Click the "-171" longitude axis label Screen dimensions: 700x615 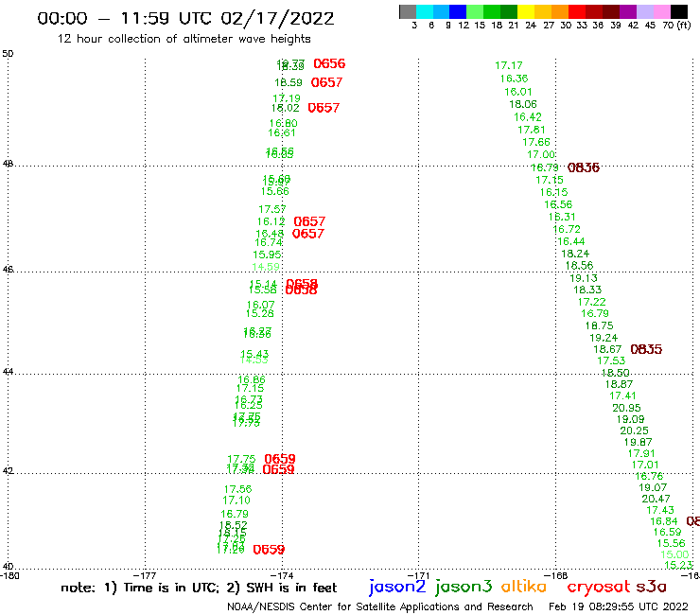419,576
